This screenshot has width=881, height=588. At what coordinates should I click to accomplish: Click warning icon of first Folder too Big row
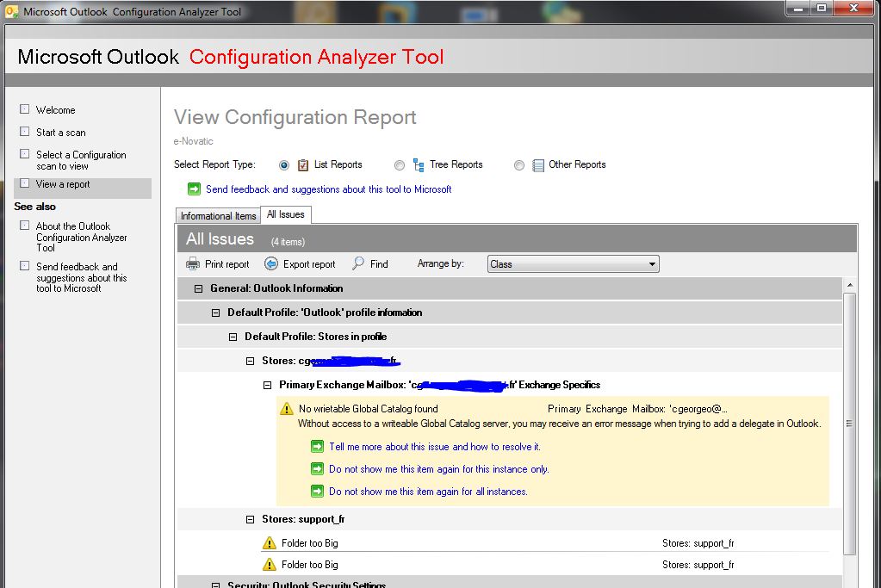(x=270, y=542)
